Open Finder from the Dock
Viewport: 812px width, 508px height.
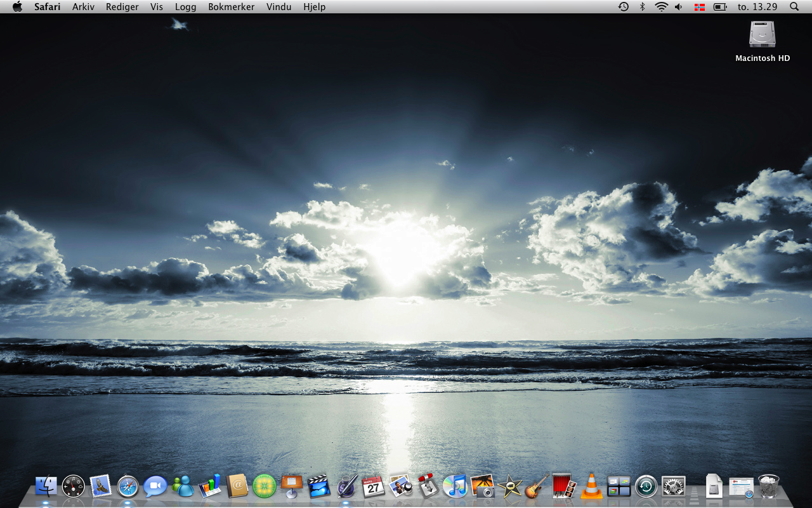tap(46, 486)
